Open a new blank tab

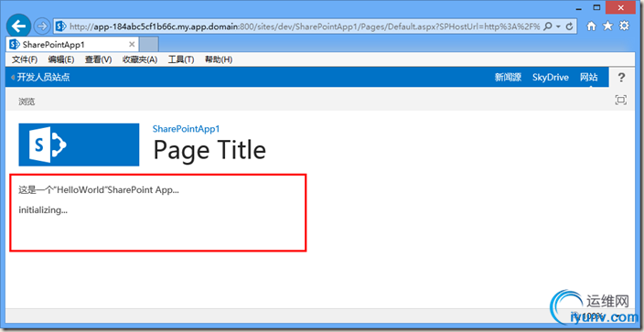point(149,44)
